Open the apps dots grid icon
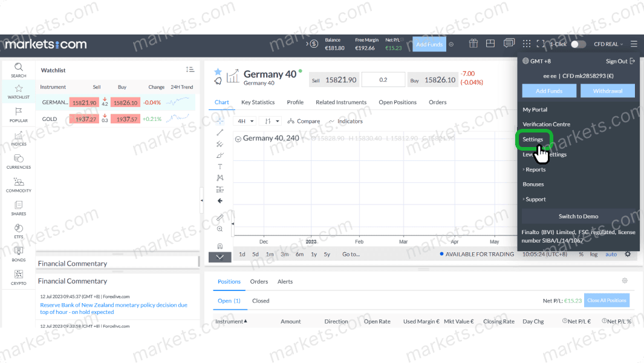The height and width of the screenshot is (363, 644). point(527,44)
